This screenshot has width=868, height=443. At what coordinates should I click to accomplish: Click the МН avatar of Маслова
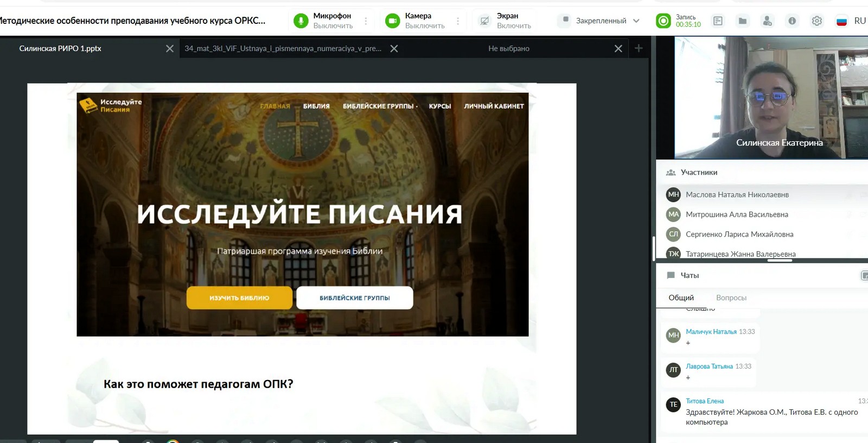click(673, 194)
